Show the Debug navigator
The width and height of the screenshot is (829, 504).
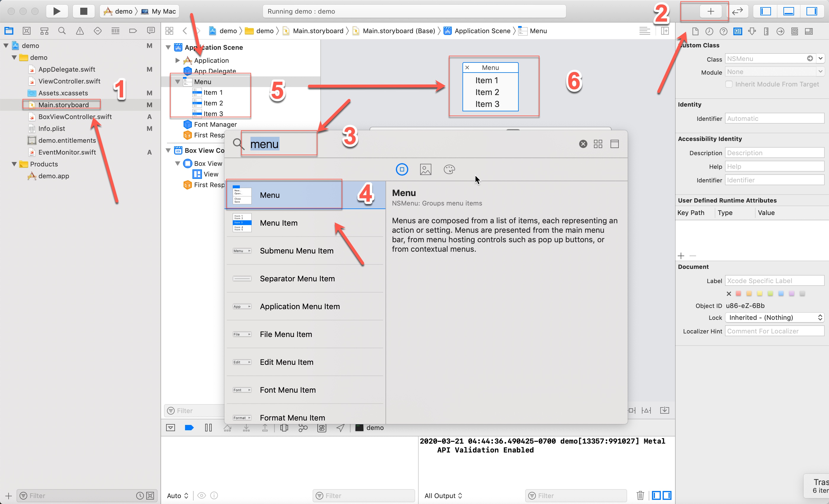click(115, 31)
